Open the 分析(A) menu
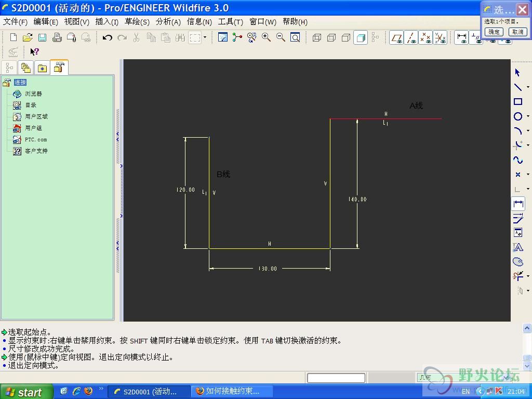532x399 pixels. [x=168, y=22]
